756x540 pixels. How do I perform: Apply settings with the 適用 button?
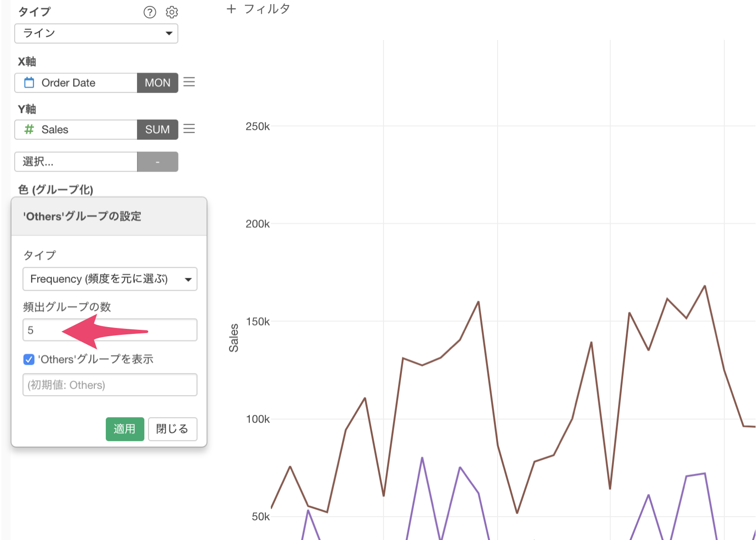[125, 429]
